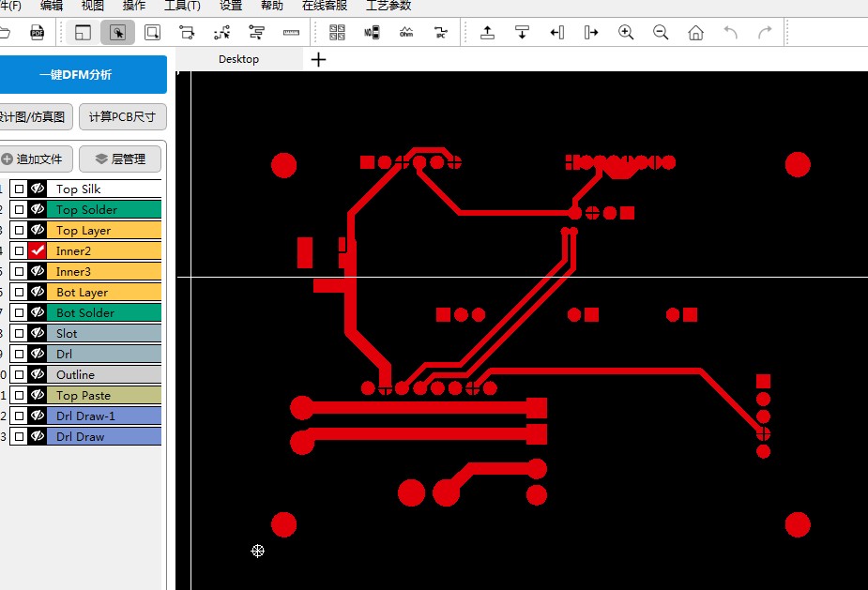
Task: Show the Top Paste layer via eye icon
Action: click(x=38, y=395)
